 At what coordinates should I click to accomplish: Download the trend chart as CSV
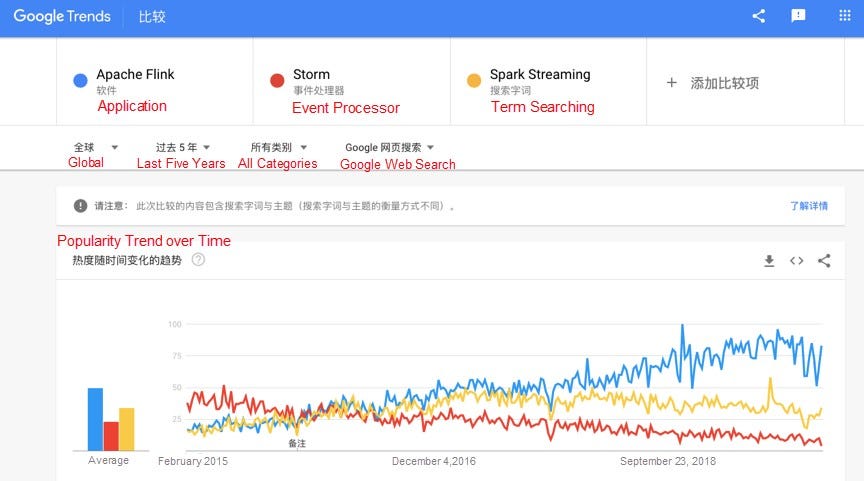tap(769, 261)
